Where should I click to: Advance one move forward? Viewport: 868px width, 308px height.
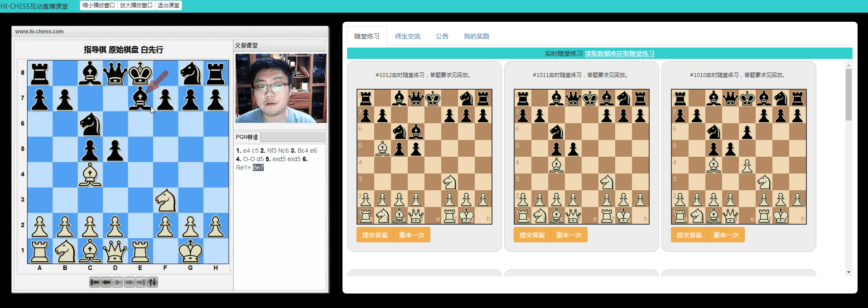(x=129, y=282)
